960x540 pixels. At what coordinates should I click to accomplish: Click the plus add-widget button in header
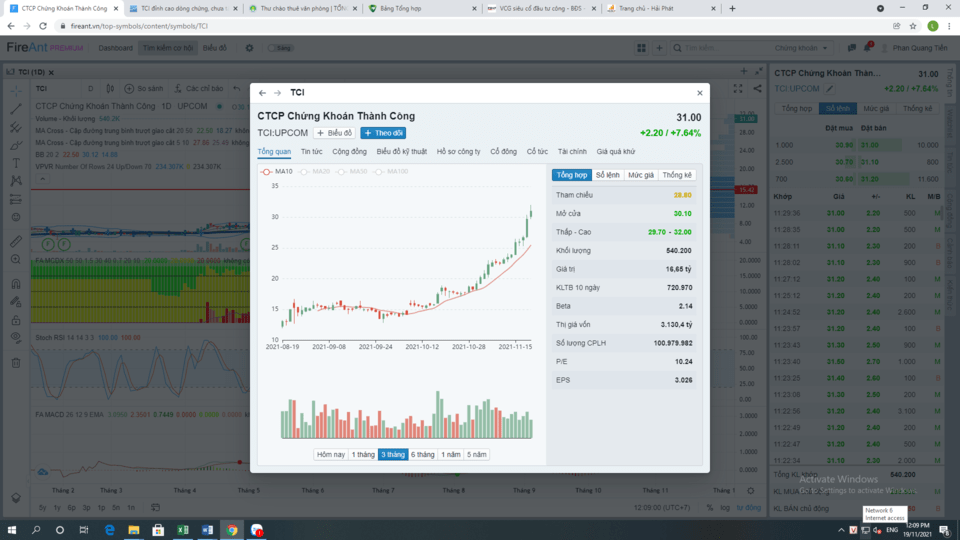[659, 48]
